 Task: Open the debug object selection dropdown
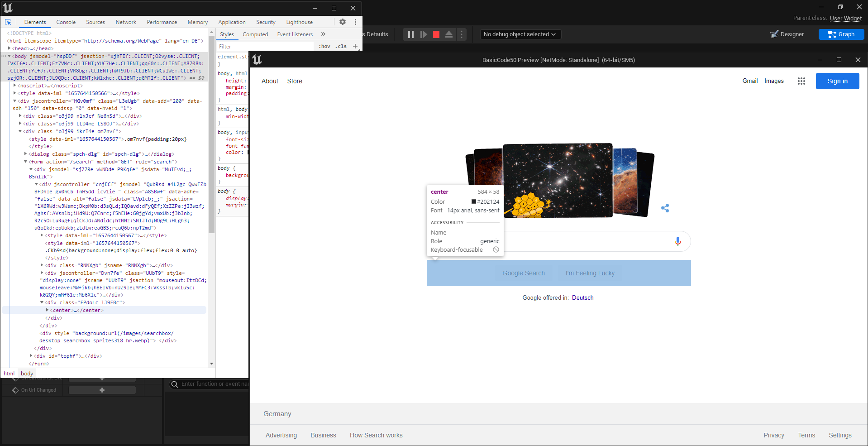[520, 34]
